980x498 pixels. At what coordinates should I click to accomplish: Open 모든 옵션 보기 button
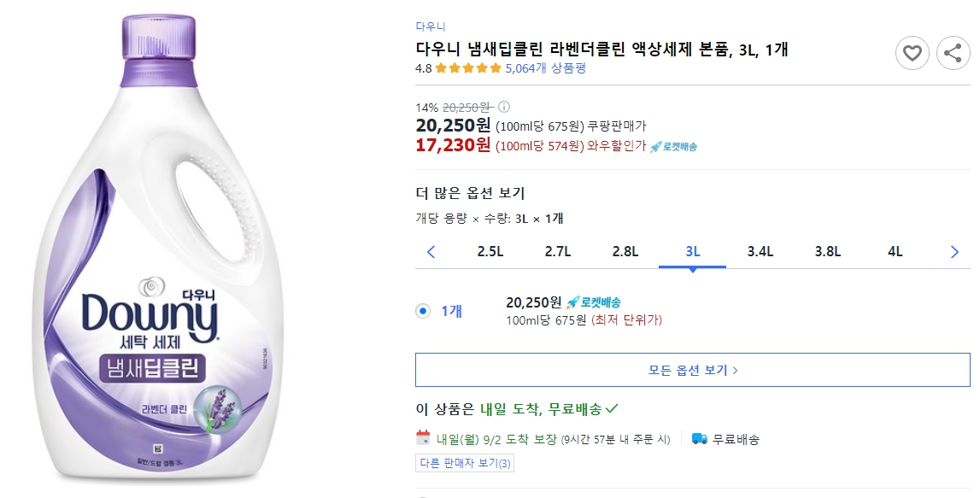coord(692,369)
